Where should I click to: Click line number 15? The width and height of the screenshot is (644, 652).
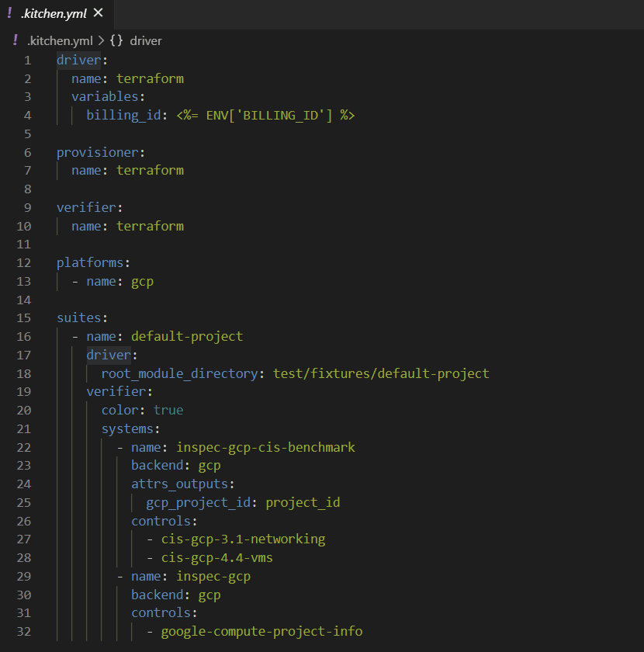coord(23,317)
